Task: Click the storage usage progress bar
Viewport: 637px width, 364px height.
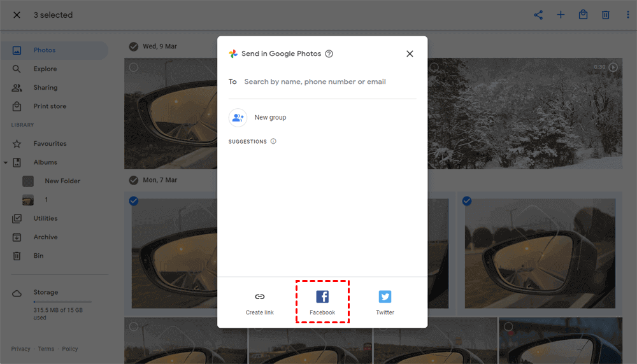Action: coord(62,302)
